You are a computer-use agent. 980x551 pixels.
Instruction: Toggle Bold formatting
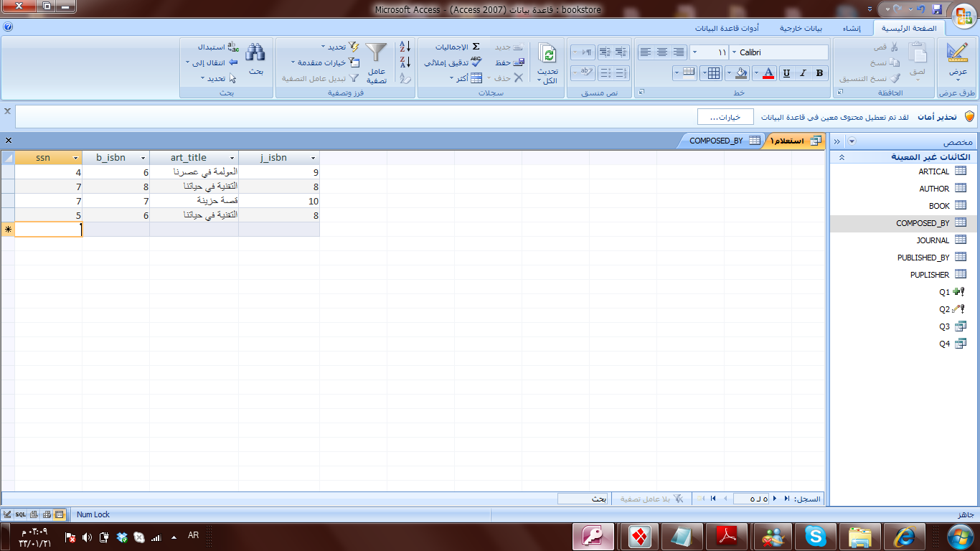819,72
